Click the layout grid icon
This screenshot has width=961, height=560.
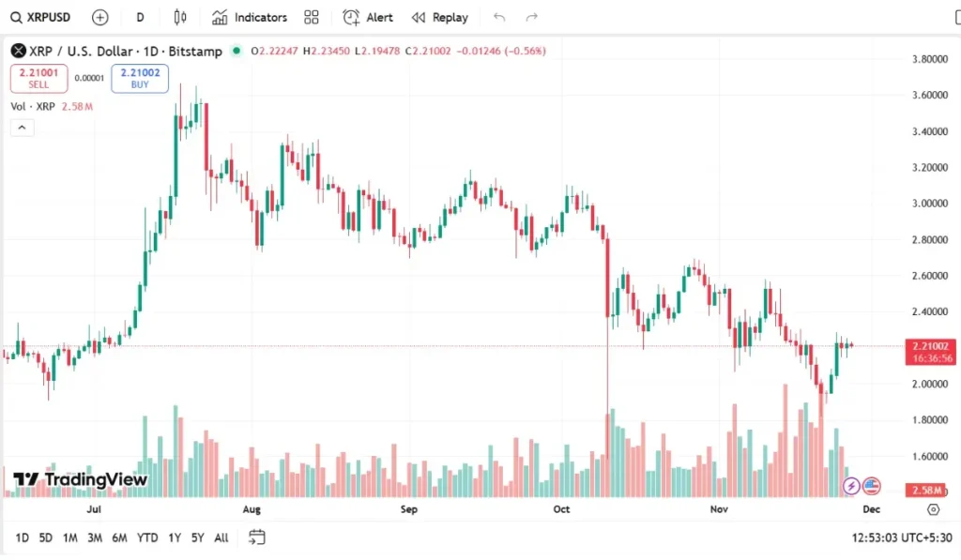click(x=311, y=17)
